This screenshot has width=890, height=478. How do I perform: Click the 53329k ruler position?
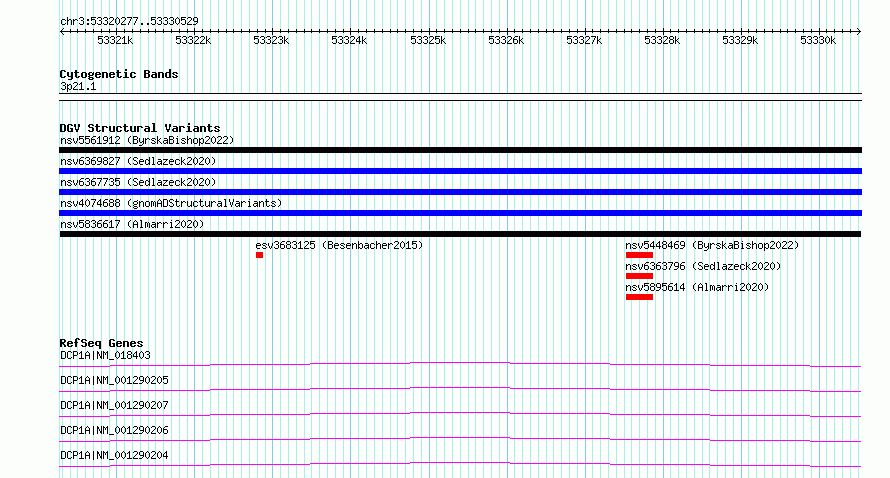click(740, 40)
